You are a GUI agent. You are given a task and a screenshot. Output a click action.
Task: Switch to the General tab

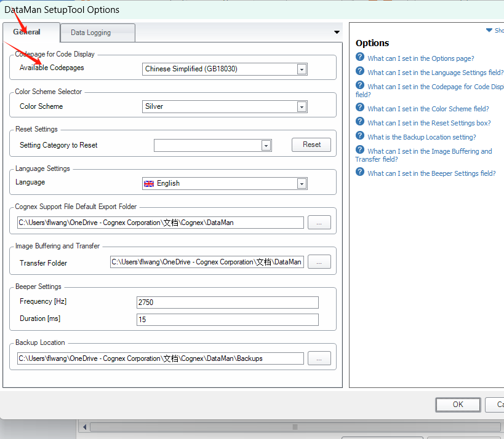31,32
